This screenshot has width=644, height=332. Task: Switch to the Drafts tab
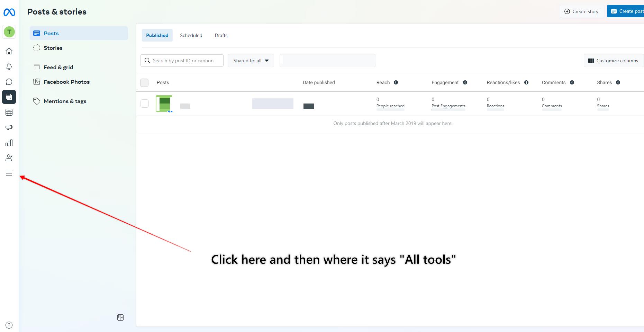click(221, 35)
